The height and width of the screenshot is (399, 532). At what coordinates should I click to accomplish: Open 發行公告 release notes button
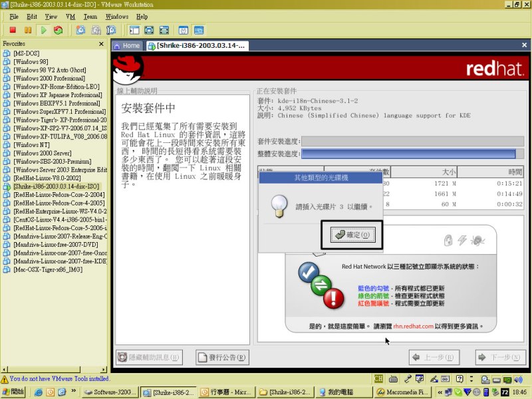tap(222, 357)
